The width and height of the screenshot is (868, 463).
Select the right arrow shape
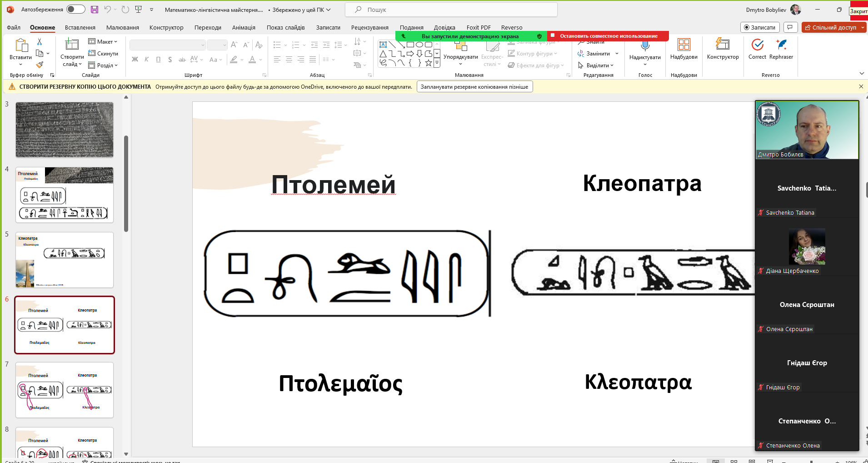410,54
